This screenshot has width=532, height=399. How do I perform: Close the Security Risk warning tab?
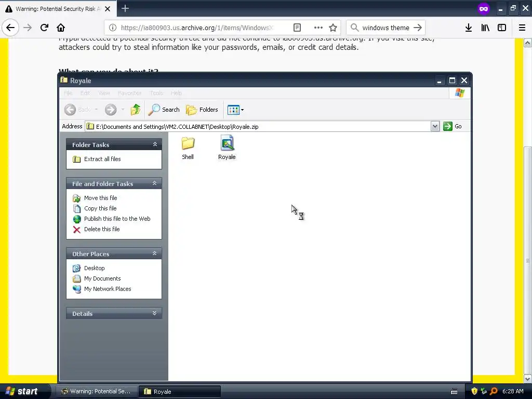coord(108,9)
